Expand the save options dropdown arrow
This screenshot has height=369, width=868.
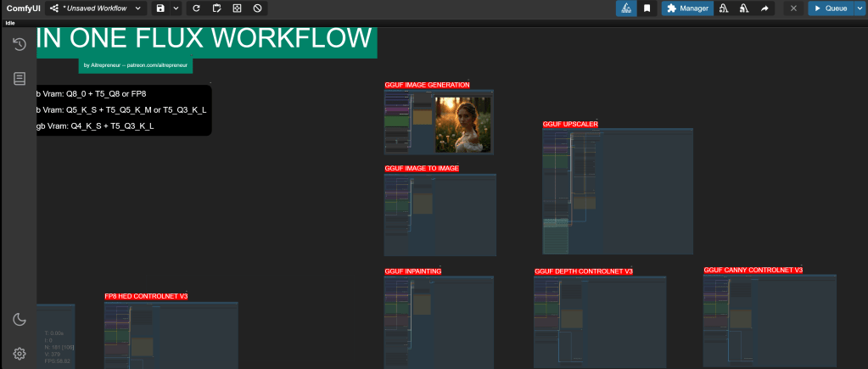click(x=176, y=8)
